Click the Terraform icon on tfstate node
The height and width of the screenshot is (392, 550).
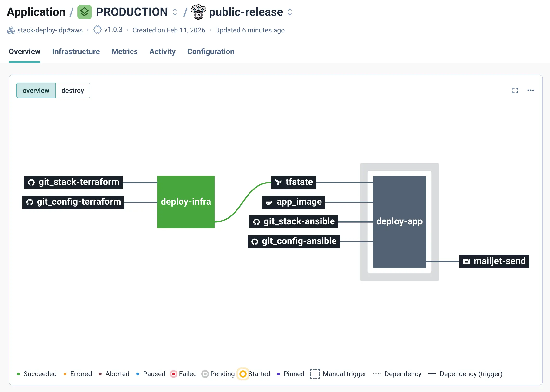point(278,182)
